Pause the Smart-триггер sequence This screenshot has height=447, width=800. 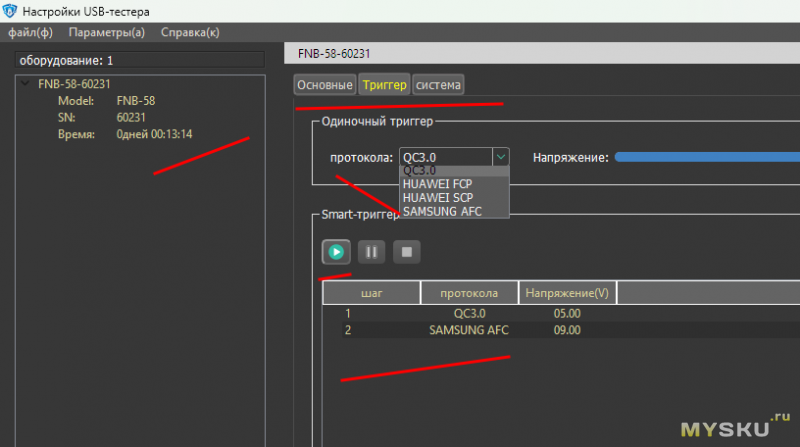point(371,252)
